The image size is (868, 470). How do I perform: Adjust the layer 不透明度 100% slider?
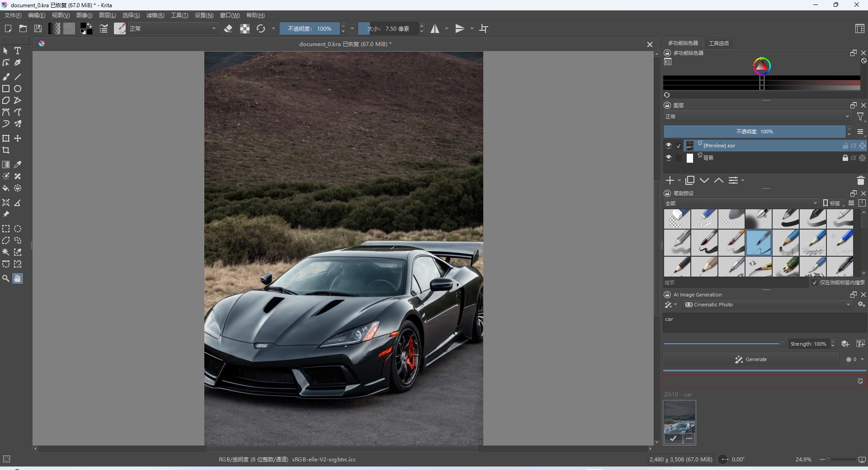pyautogui.click(x=754, y=132)
